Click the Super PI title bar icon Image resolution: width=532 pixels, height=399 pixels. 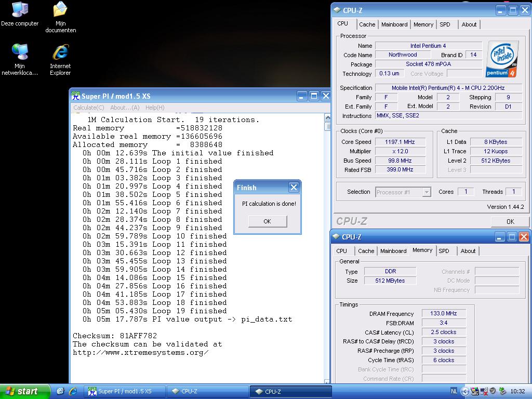point(76,96)
